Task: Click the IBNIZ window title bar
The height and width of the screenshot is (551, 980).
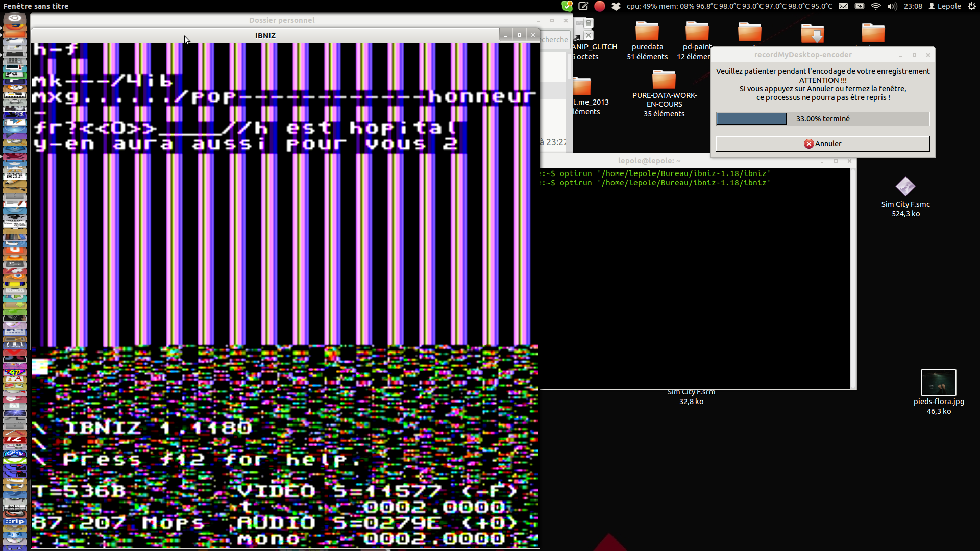Action: 265,35
